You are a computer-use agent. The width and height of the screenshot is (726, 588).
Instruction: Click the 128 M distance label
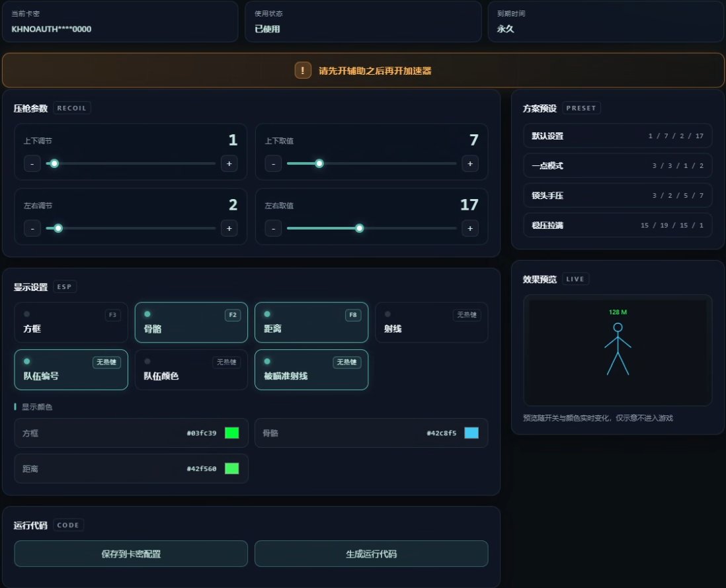618,312
